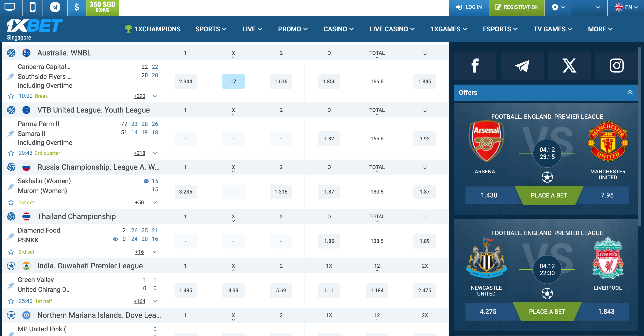Screen dimensions: 644x336
Task: Collapse the Offers panel
Action: (x=630, y=92)
